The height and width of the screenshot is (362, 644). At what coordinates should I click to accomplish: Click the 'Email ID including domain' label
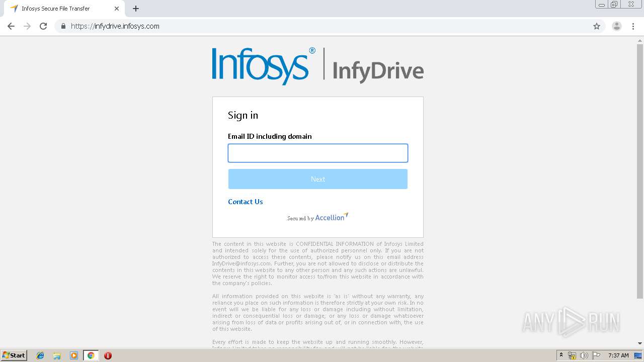pos(270,136)
